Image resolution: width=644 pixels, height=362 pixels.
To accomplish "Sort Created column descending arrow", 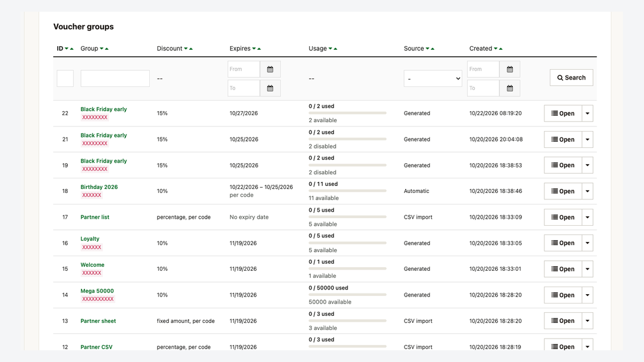I will click(495, 49).
